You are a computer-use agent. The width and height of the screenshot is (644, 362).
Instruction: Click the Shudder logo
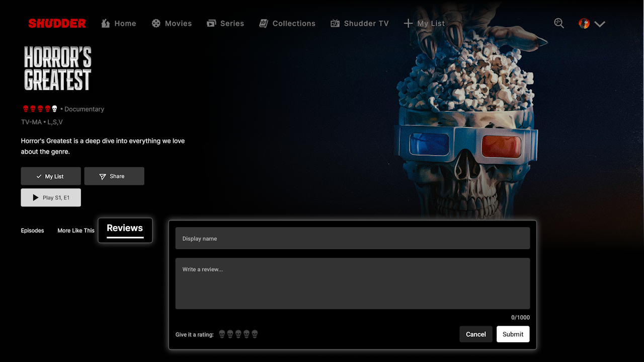click(57, 23)
